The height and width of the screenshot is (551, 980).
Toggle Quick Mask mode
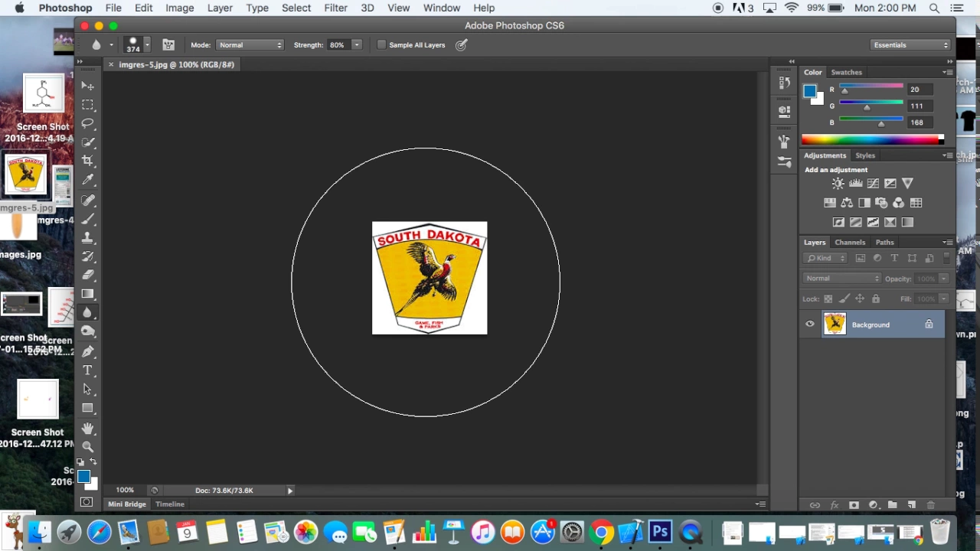(x=87, y=503)
